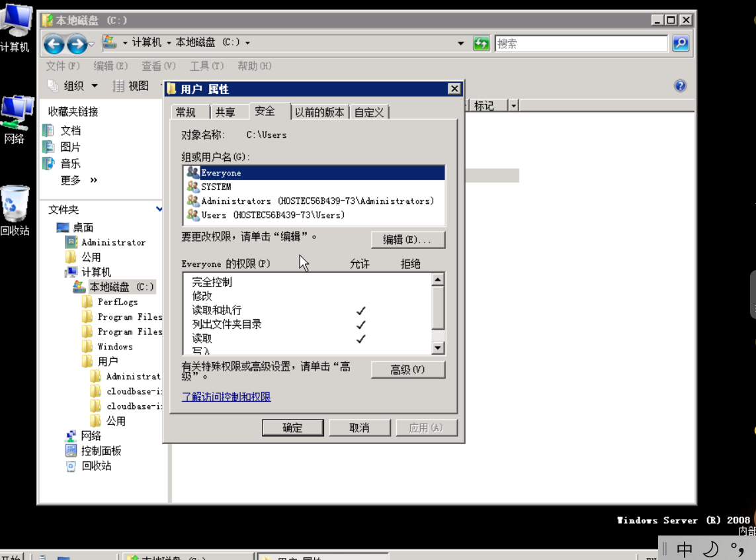Open the 帮助(H) menu
The width and height of the screenshot is (756, 560).
point(254,66)
